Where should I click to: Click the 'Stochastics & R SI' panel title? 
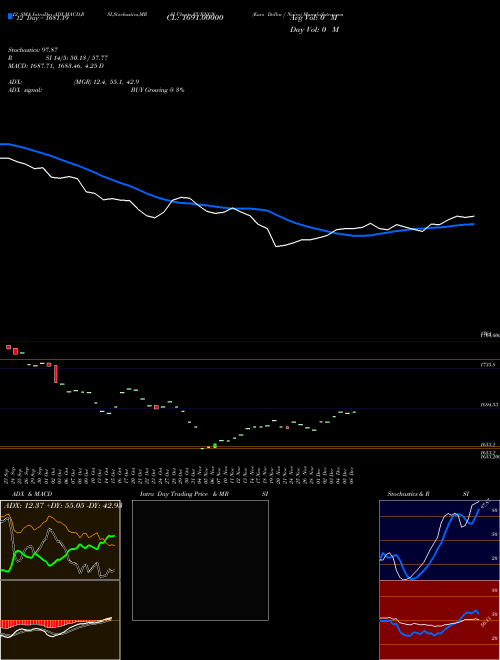428,494
